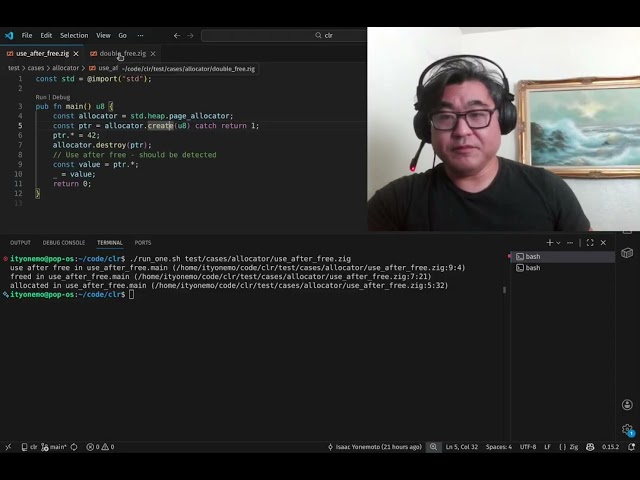Viewport: 640px width, 480px height.
Task: Open the OUTPUT panel tab
Action: [20, 242]
